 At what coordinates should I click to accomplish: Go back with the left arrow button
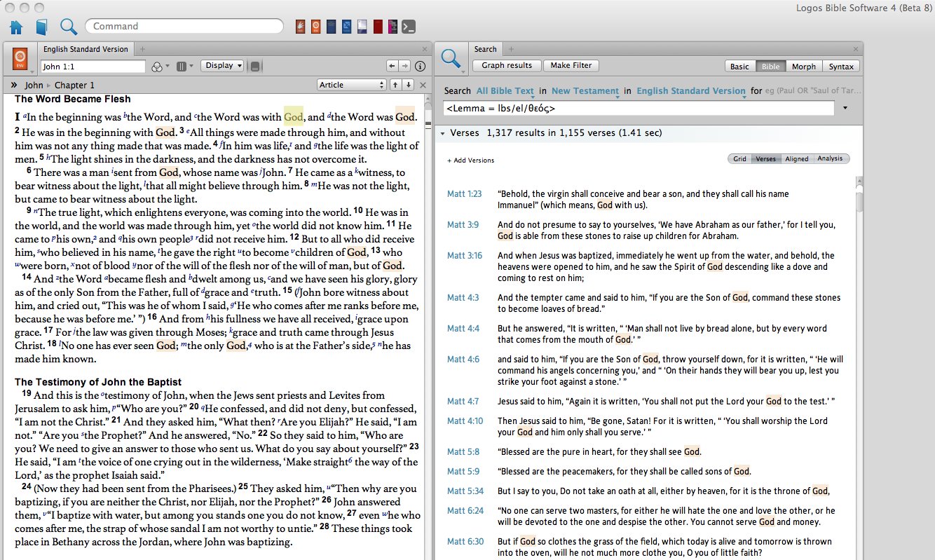[x=393, y=66]
